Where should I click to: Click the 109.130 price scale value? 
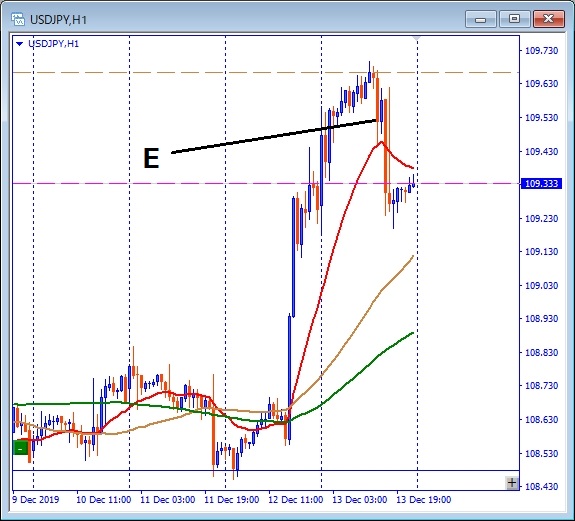click(x=542, y=252)
